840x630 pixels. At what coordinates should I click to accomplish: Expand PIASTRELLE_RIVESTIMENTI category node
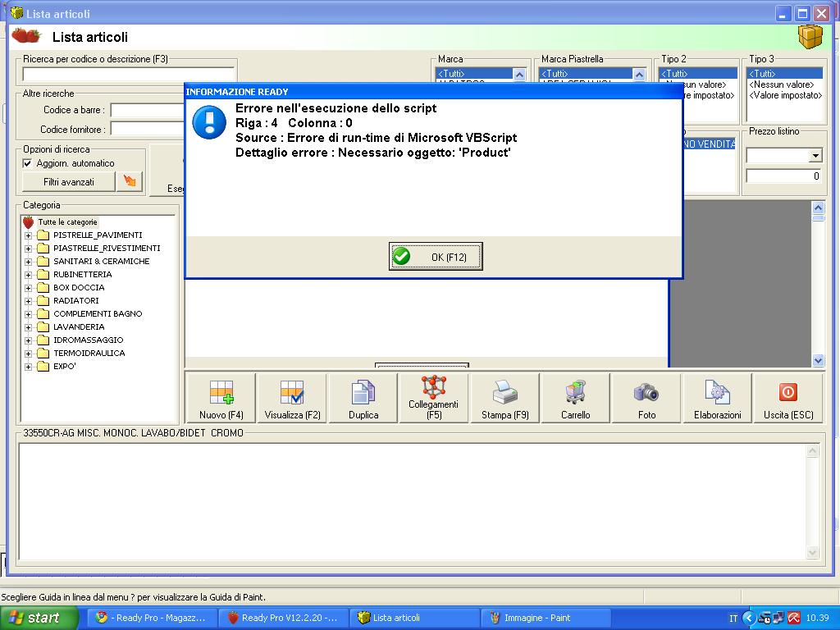pos(29,249)
